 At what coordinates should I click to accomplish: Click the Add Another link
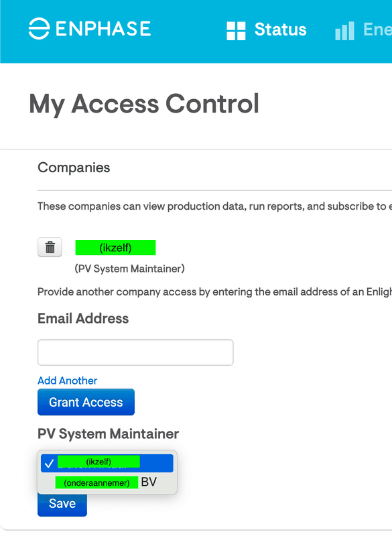pyautogui.click(x=67, y=381)
